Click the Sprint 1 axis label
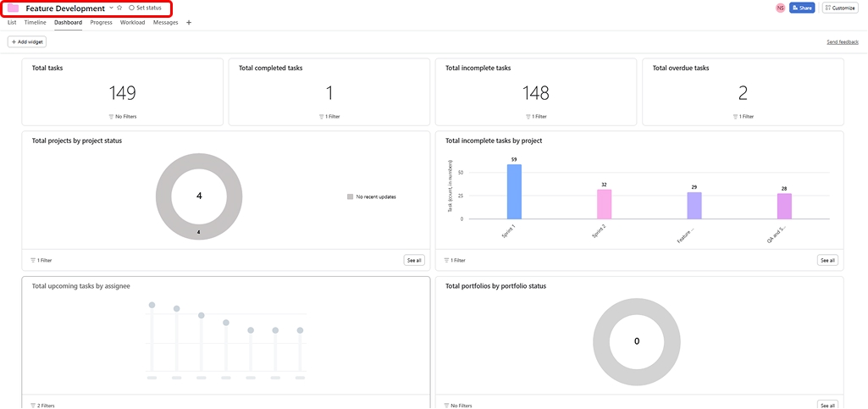 (x=508, y=231)
